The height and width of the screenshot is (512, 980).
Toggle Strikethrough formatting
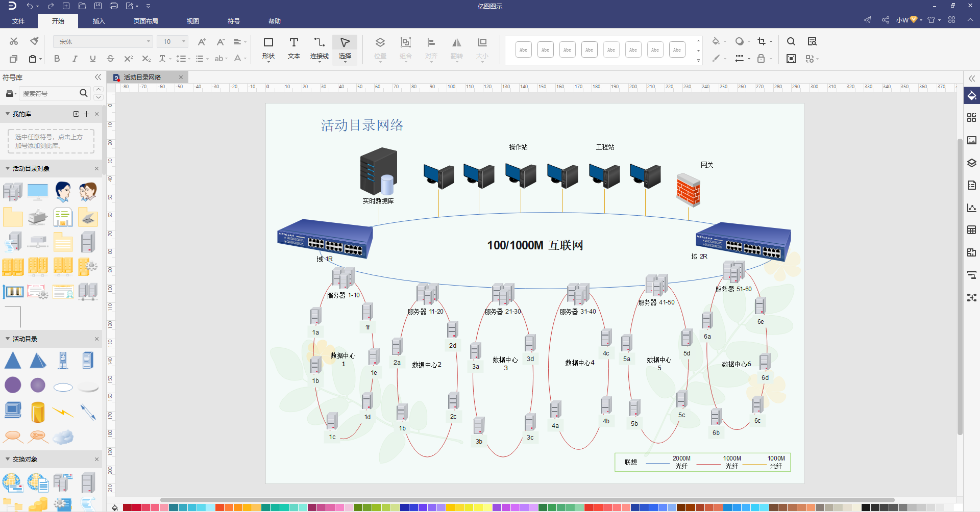(x=110, y=59)
